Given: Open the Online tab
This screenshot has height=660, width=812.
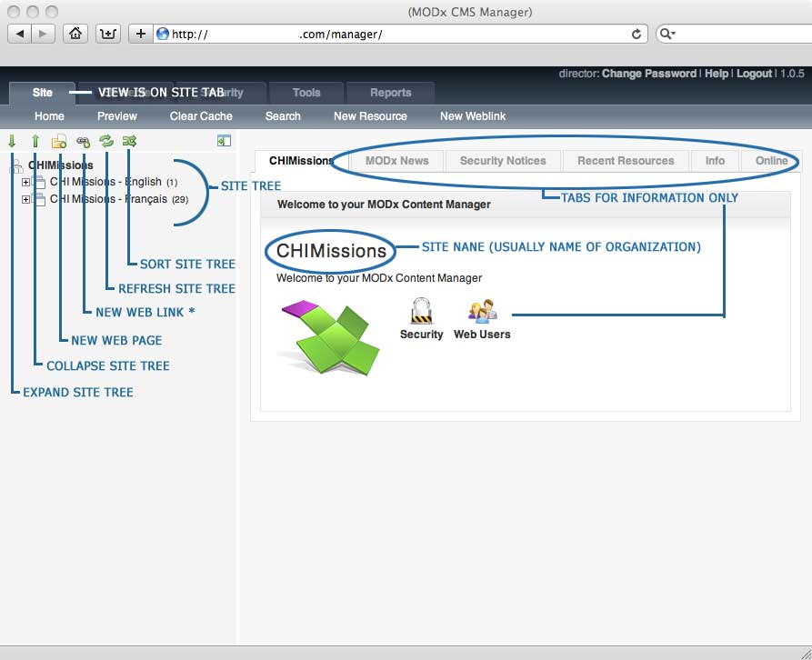Looking at the screenshot, I should [x=771, y=161].
